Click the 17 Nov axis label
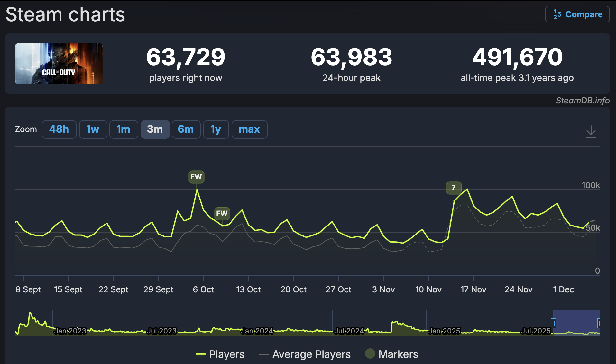Image resolution: width=616 pixels, height=364 pixels. click(x=473, y=289)
